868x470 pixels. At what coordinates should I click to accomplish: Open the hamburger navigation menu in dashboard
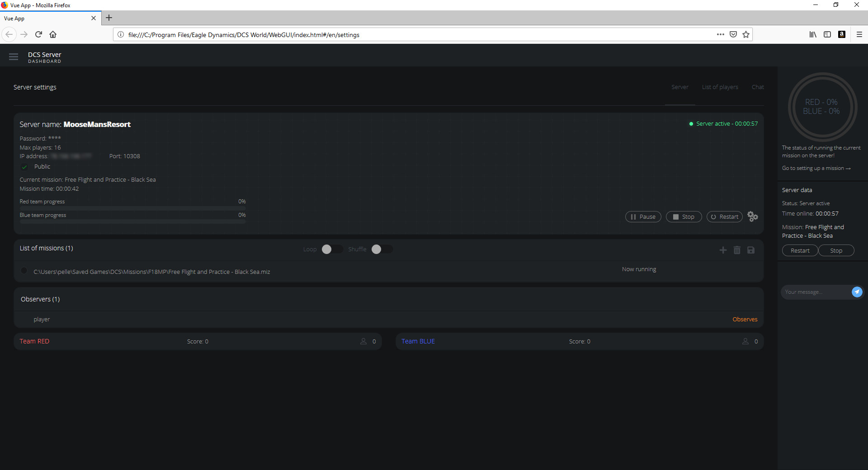coord(14,57)
